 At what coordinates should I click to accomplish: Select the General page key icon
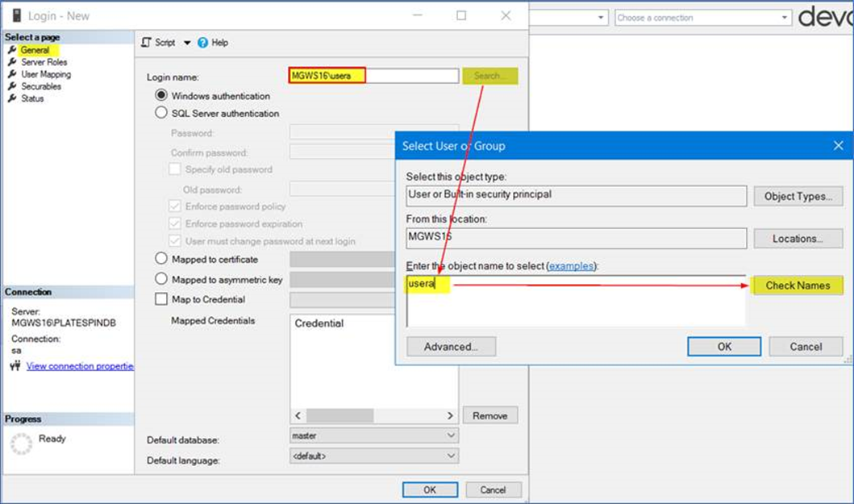click(x=14, y=49)
